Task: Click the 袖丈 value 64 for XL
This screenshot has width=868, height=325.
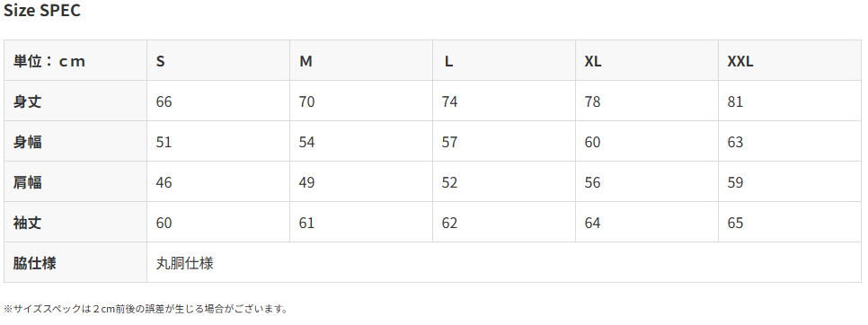Action: click(592, 223)
